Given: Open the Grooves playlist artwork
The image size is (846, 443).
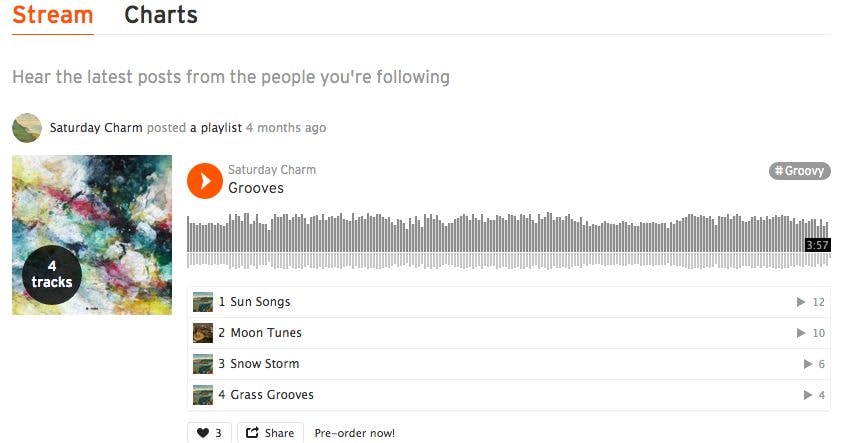Looking at the screenshot, I should [92, 235].
